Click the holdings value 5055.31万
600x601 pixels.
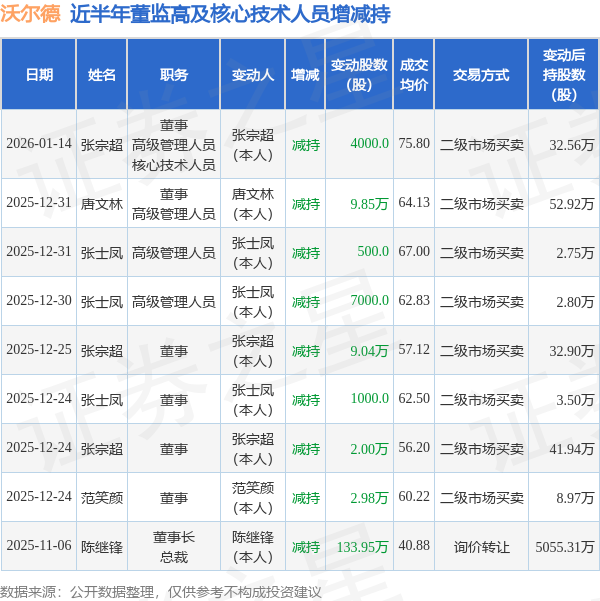pos(565,547)
